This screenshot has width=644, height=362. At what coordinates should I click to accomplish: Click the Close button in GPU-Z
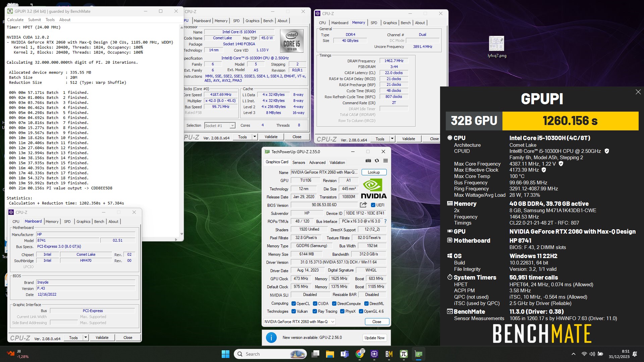pyautogui.click(x=377, y=322)
